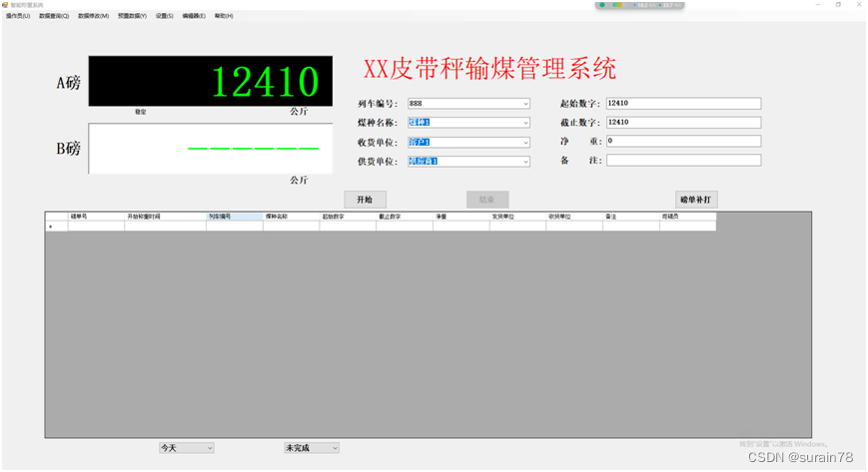Open the 操作员(U) menu

pyautogui.click(x=18, y=16)
